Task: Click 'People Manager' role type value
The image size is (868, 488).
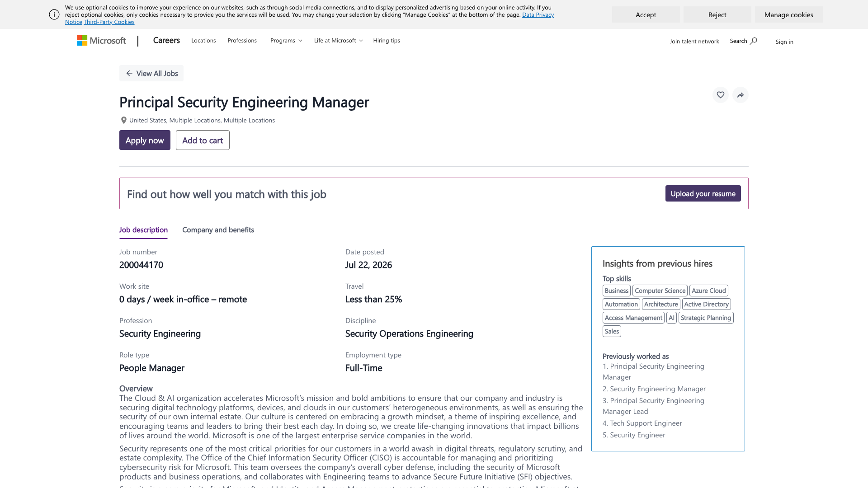Action: coord(152,368)
